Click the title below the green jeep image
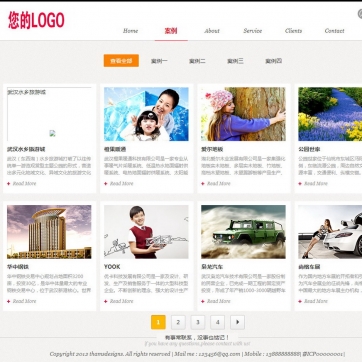 pos(212,267)
